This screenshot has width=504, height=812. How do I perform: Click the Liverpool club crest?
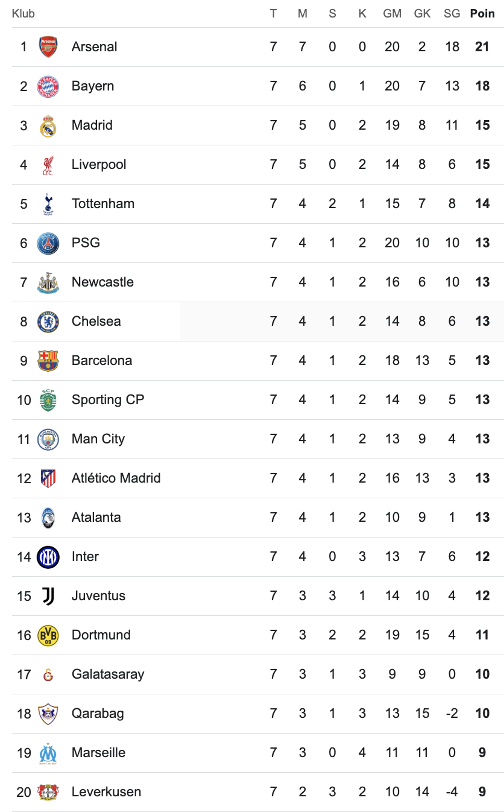point(48,165)
